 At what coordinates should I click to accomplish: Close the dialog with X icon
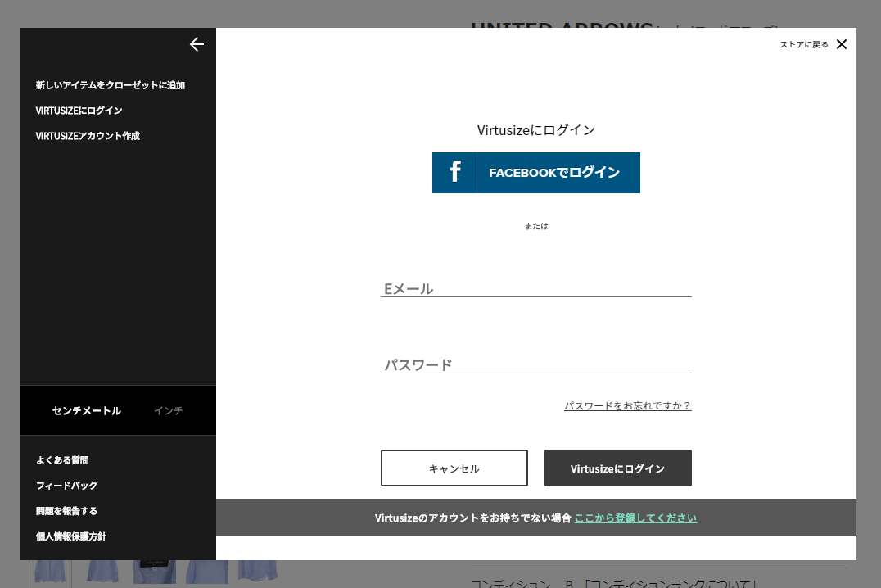pyautogui.click(x=841, y=44)
